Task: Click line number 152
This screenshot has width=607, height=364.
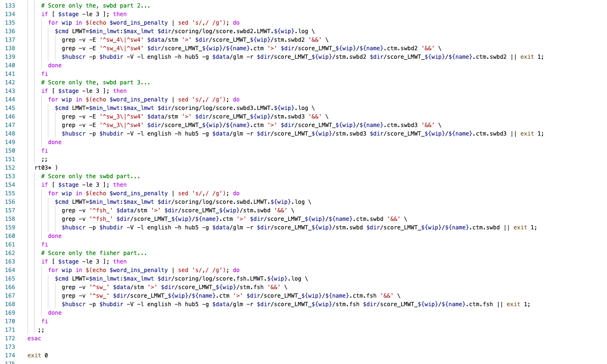Action: (10, 167)
